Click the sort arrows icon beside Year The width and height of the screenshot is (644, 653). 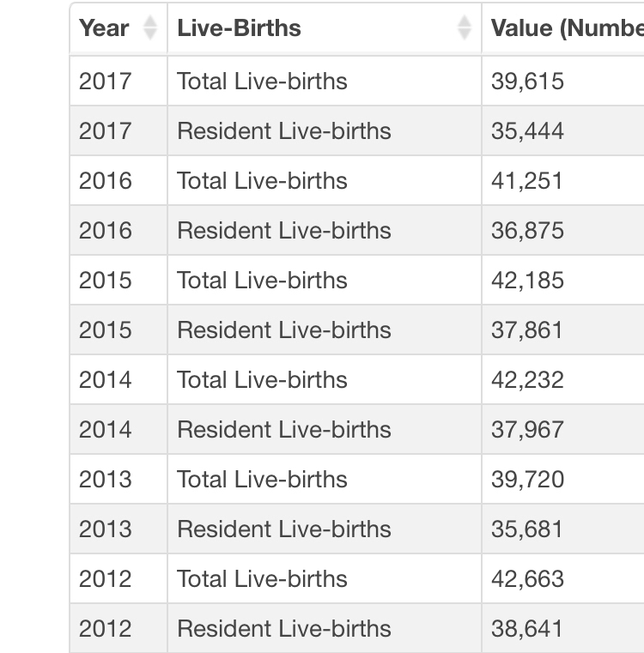150,28
